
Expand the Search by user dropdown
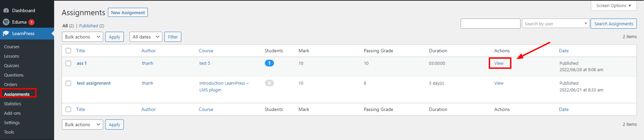click(555, 24)
